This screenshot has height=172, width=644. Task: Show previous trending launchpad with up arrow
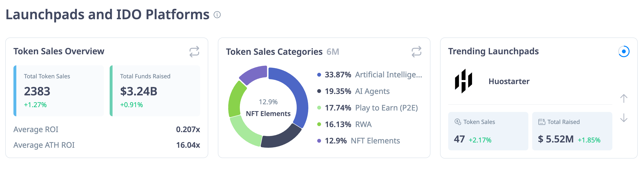click(624, 98)
